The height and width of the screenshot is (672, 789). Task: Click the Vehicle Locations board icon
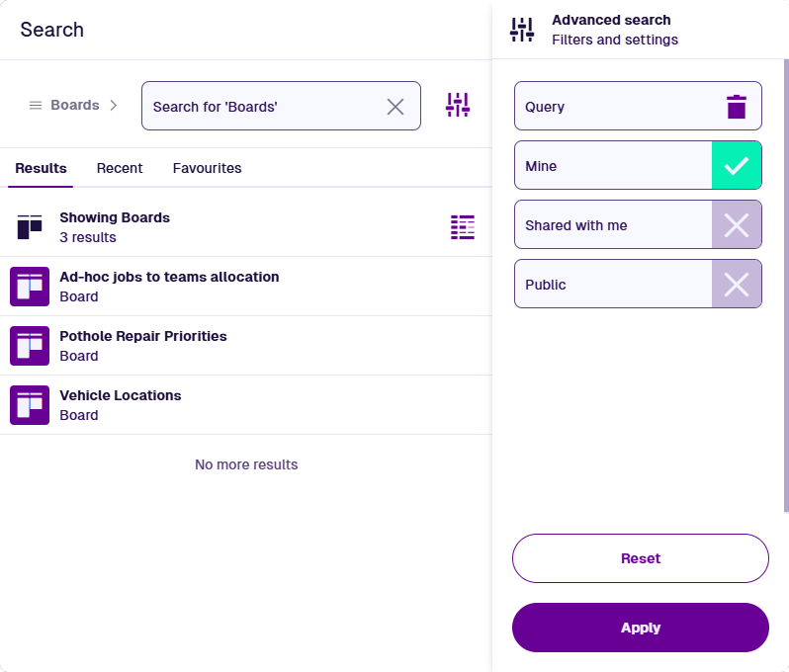(30, 405)
